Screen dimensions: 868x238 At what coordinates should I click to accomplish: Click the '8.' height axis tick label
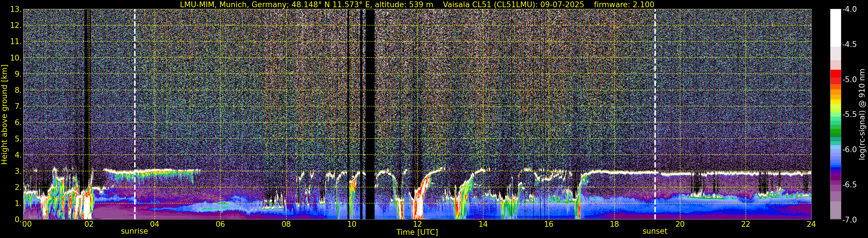pos(18,90)
